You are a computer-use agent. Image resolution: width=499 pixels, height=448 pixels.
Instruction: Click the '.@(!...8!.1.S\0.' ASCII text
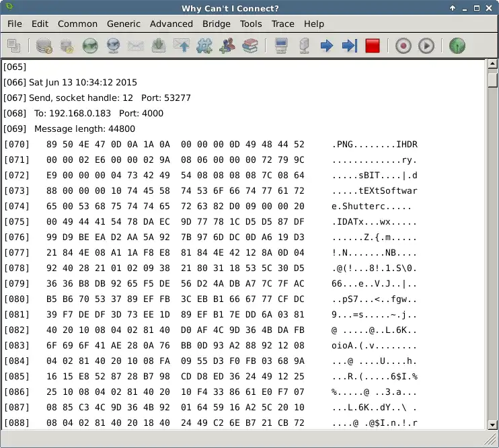pyautogui.click(x=375, y=268)
